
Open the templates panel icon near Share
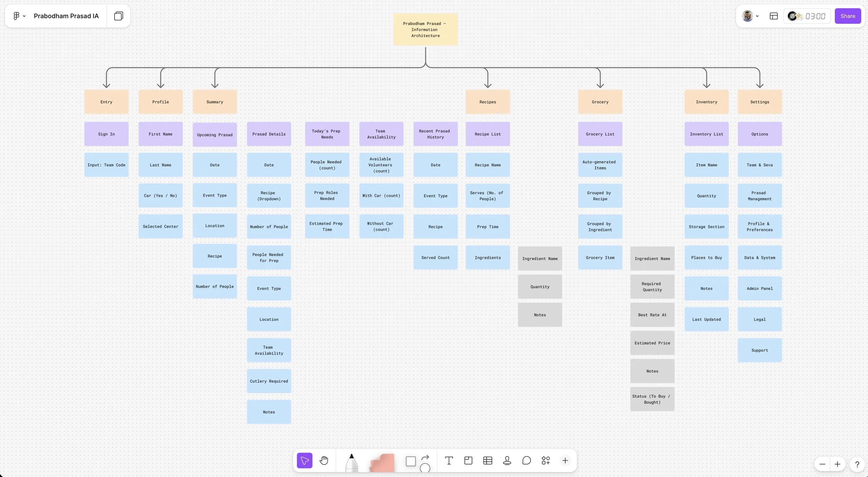pyautogui.click(x=774, y=16)
